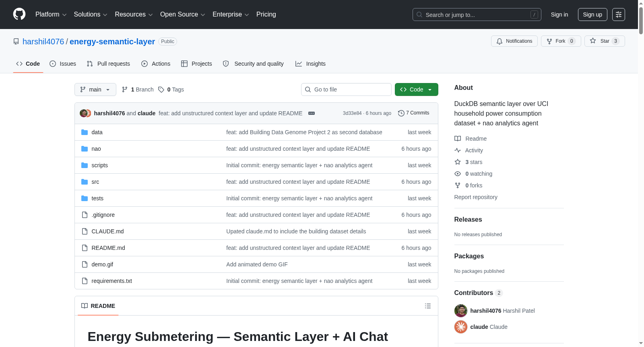Click the data folder icon
The width and height of the screenshot is (644, 347).
[85, 132]
